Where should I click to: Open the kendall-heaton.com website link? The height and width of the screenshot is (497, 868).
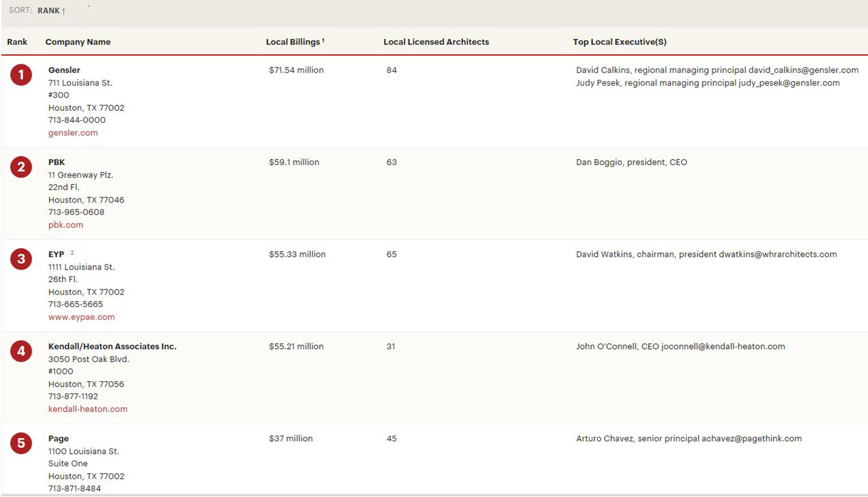point(88,410)
